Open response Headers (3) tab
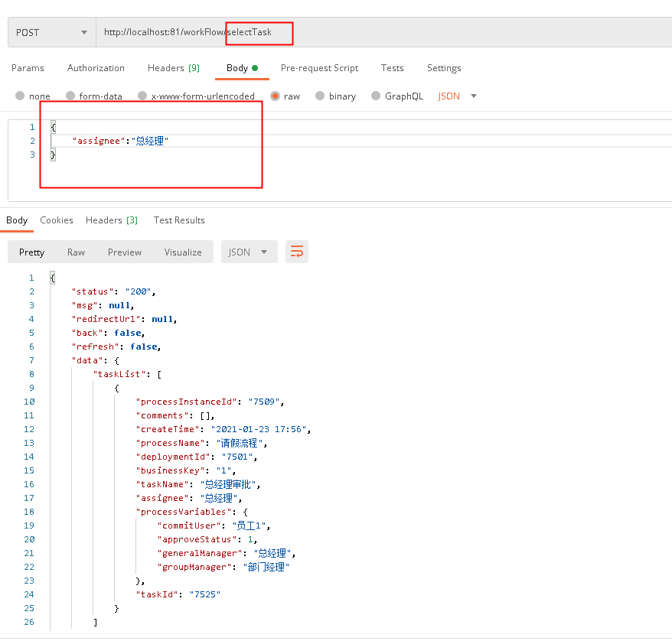Viewport: 672px width, 641px height. (x=112, y=220)
